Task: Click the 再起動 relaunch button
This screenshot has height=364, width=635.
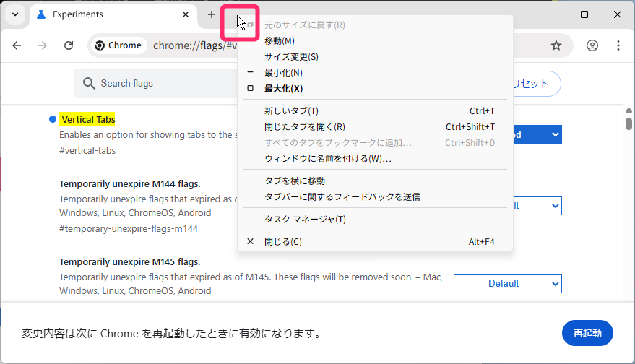Action: [587, 333]
